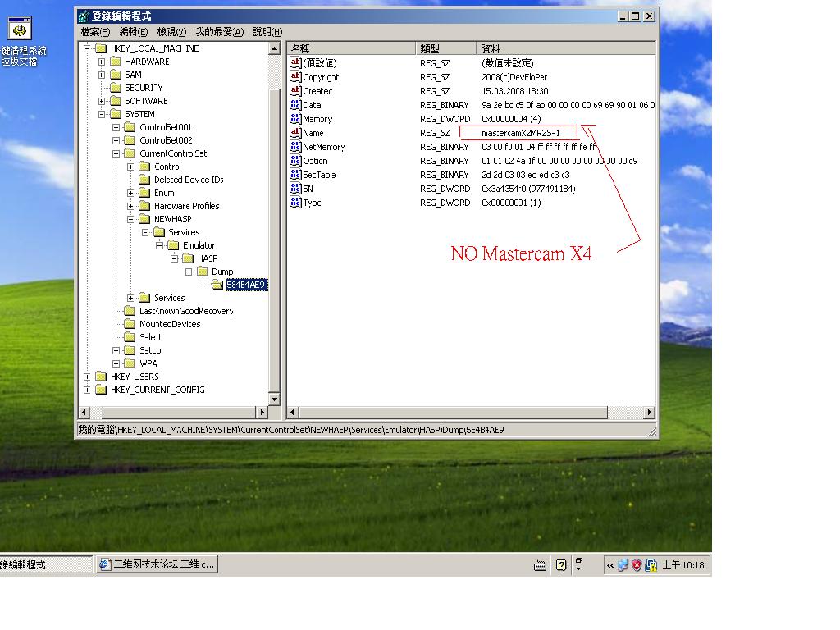Image resolution: width=840 pixels, height=630 pixels.
Task: Click the string icon beside the Name value
Action: (294, 132)
